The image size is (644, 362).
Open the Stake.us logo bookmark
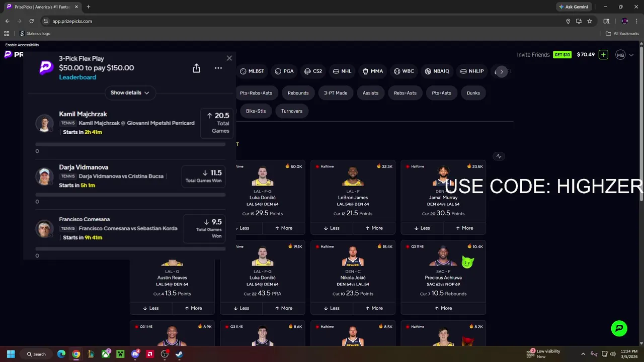(35, 34)
